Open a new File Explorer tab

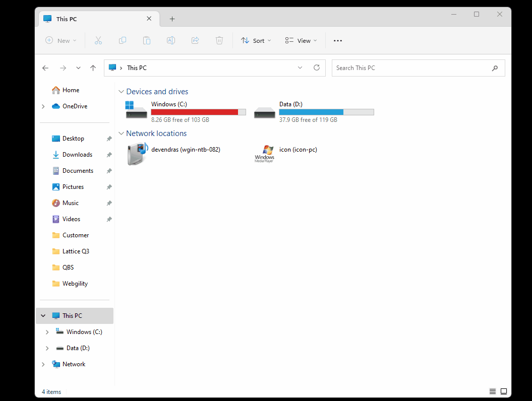tap(172, 19)
